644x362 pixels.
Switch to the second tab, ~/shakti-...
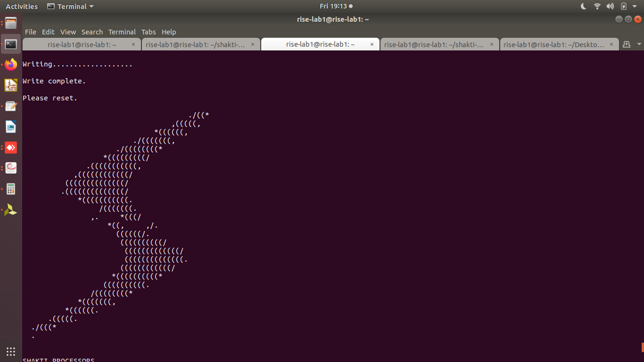pos(201,44)
